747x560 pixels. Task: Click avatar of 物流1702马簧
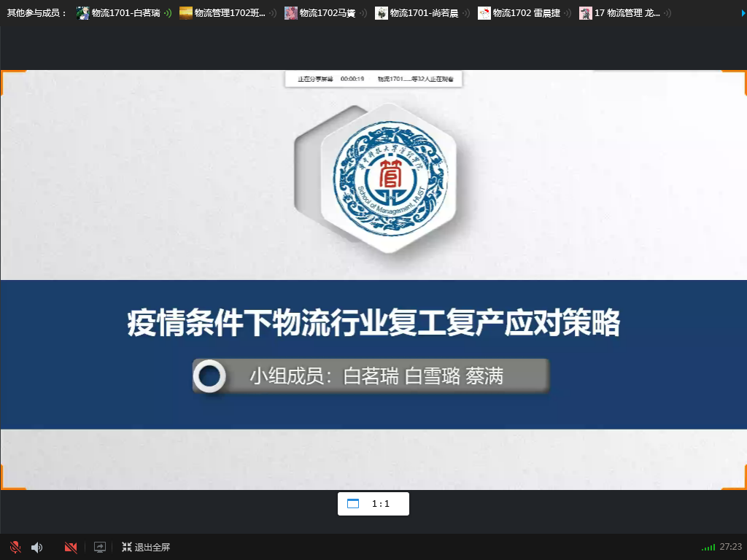point(291,13)
